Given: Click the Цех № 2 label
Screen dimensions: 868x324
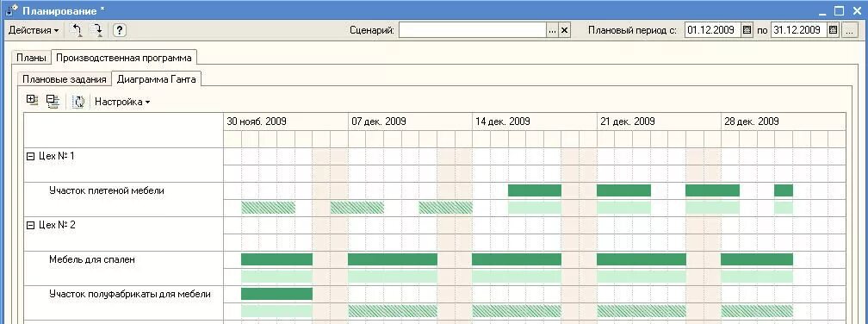Looking at the screenshot, I should coord(57,226).
